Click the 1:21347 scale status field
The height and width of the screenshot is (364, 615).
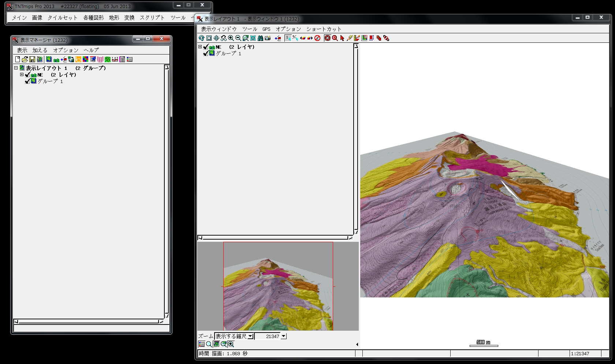(585, 353)
